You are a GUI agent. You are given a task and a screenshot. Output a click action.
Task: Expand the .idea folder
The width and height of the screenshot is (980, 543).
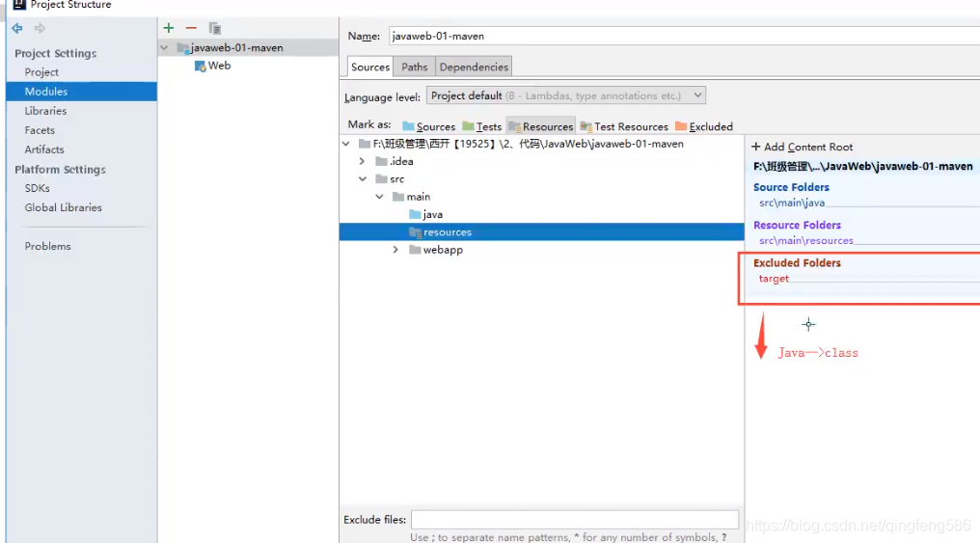(362, 161)
